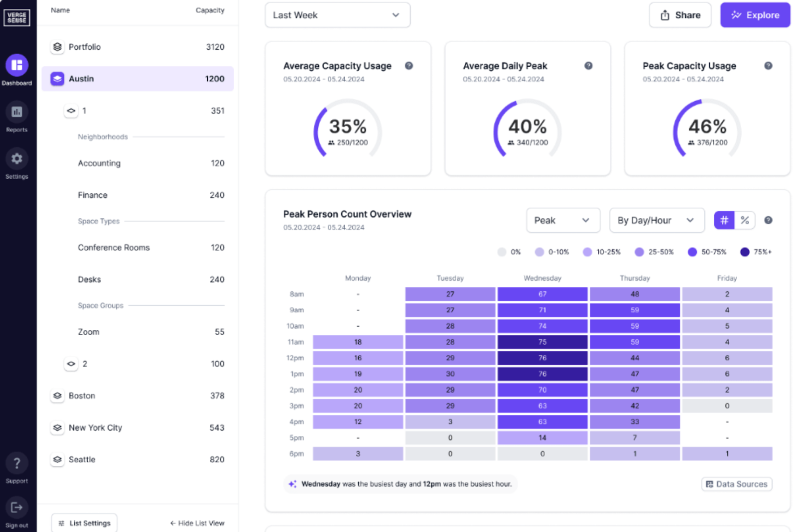Screen dimensions: 797x532
Task: Open the Average Daily Peak help tooltip
Action: click(x=589, y=65)
